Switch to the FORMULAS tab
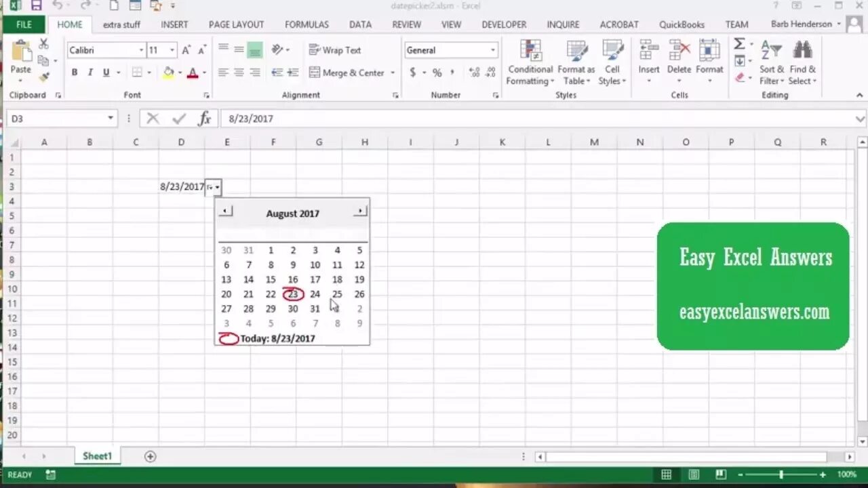Screen dimensions: 868x488 (x=307, y=24)
